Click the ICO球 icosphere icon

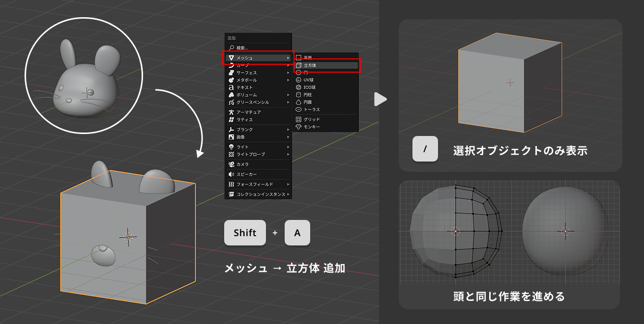298,87
